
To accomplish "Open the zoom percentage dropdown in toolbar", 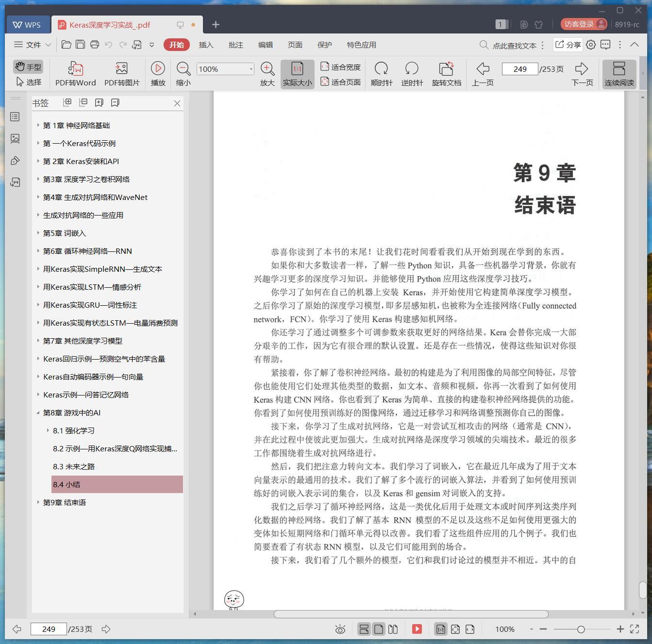I will coord(251,69).
